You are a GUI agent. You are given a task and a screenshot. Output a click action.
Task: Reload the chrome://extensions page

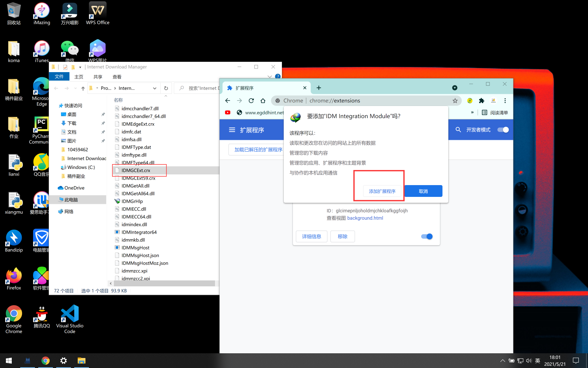[x=251, y=100]
